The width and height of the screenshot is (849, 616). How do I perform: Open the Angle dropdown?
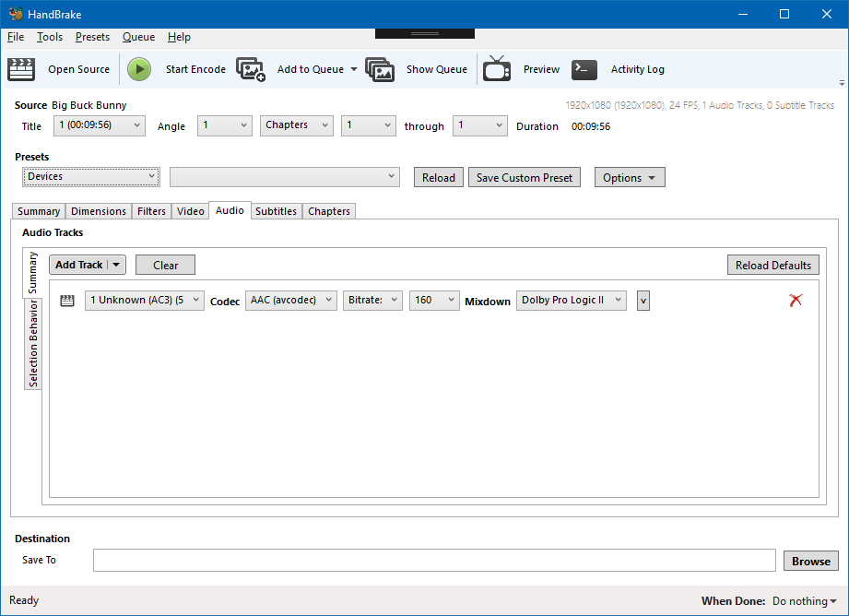pyautogui.click(x=225, y=125)
